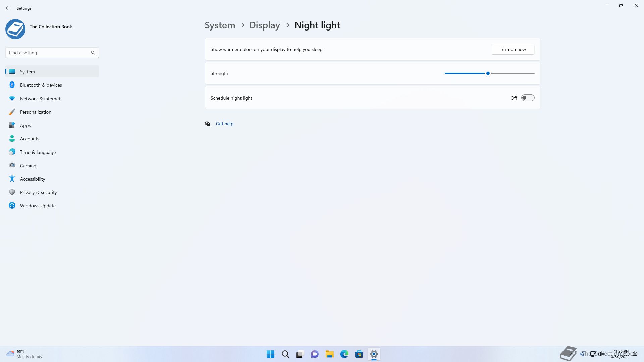Open the Get help link
The width and height of the screenshot is (644, 362).
click(x=224, y=124)
